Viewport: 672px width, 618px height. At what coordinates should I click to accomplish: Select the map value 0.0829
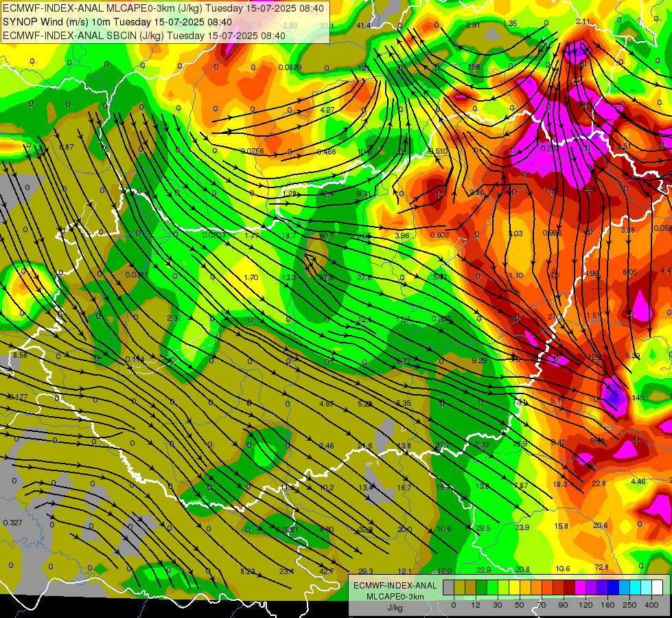click(290, 67)
